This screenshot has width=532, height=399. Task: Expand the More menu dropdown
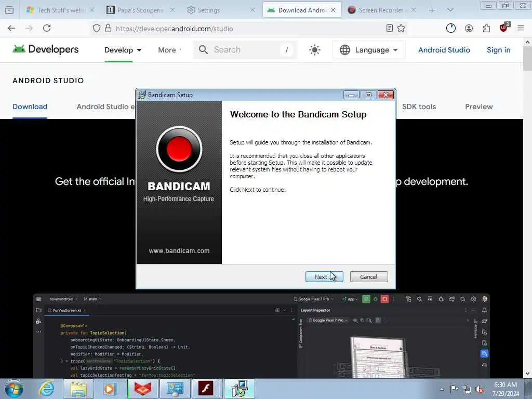[x=170, y=50]
